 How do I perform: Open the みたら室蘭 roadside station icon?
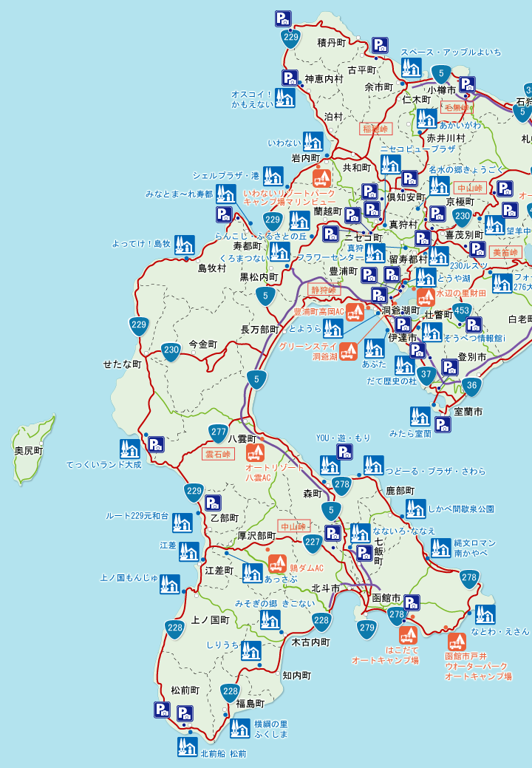click(420, 416)
